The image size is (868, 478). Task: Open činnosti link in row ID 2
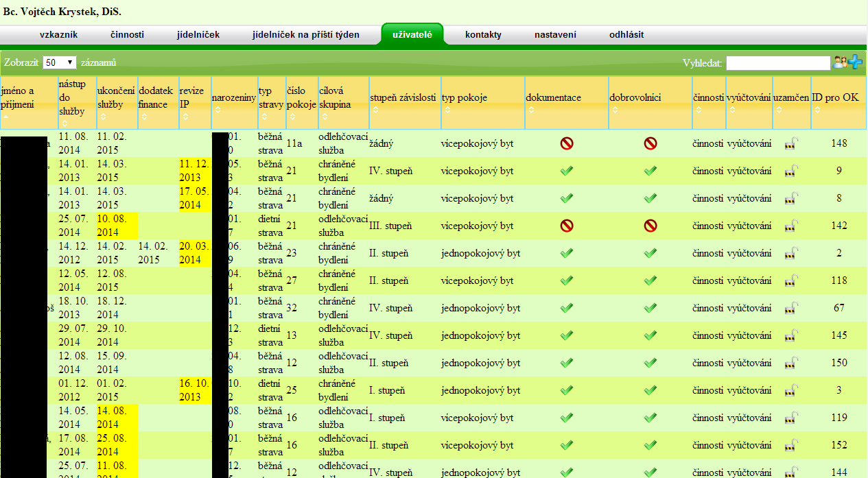click(708, 253)
